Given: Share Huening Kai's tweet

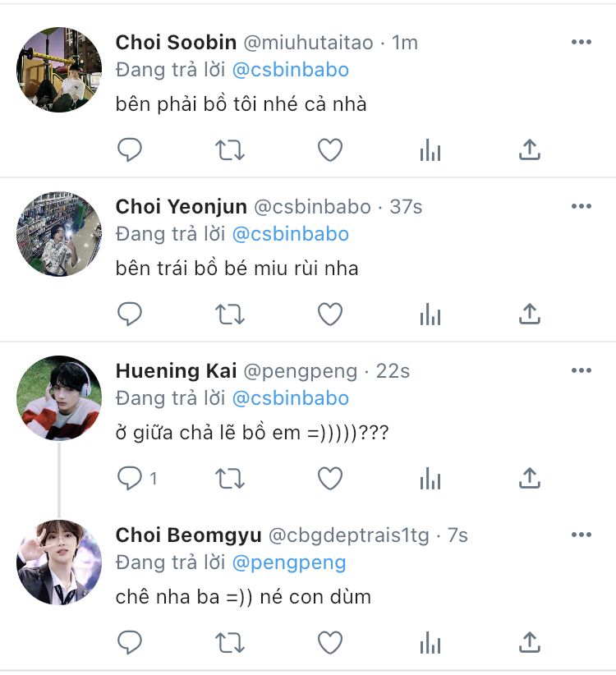Looking at the screenshot, I should coord(530,478).
